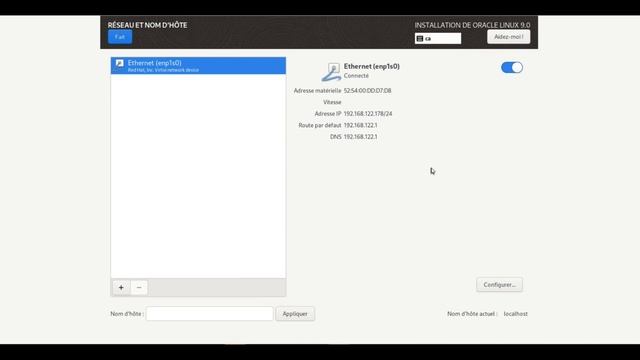
Task: Remove selected device with minus button
Action: pyautogui.click(x=139, y=287)
